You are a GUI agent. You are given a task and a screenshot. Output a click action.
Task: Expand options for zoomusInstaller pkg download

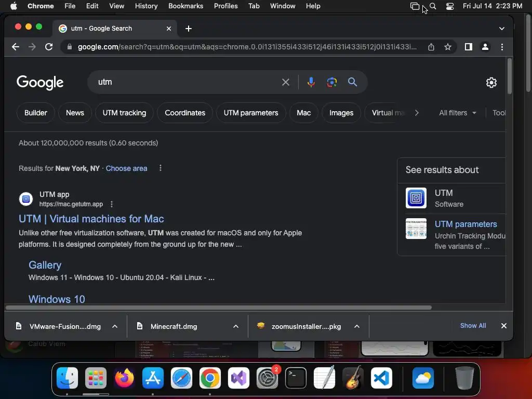click(x=357, y=326)
